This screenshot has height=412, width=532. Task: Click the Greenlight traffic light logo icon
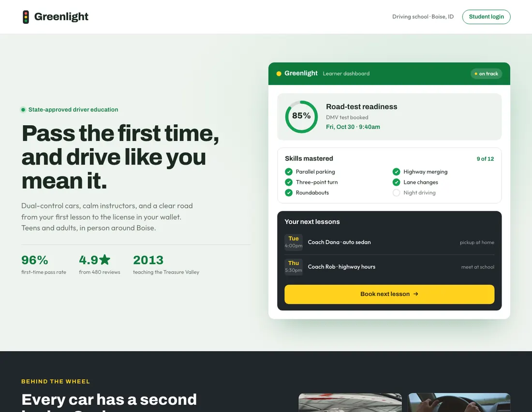pyautogui.click(x=26, y=17)
